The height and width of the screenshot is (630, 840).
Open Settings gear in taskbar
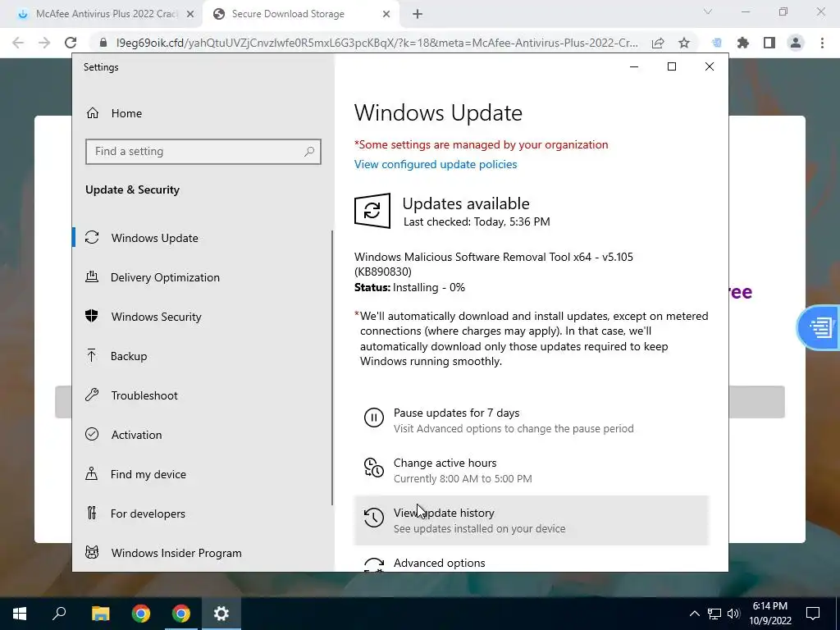(221, 614)
